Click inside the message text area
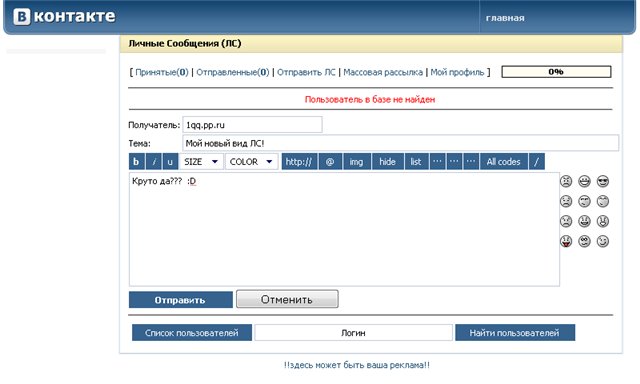Viewport: 640px width, 384px height. 344,229
